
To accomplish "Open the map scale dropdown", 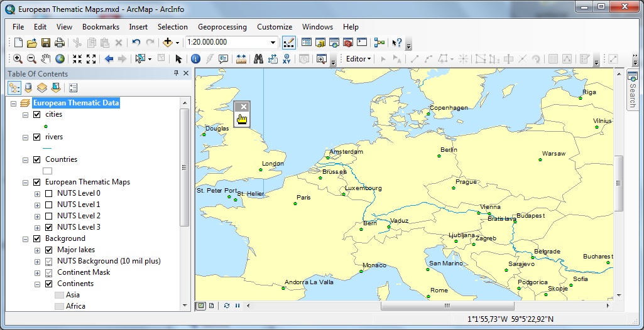I will click(273, 43).
